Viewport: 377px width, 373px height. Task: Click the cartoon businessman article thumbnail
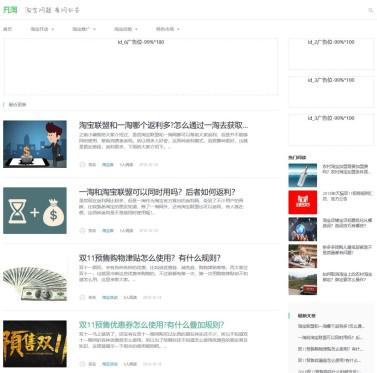[35, 144]
